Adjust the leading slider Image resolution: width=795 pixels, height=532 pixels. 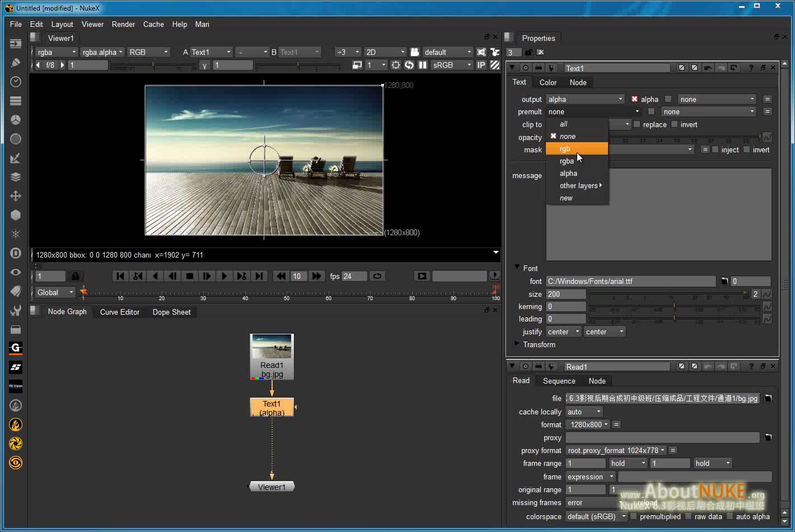click(x=675, y=319)
